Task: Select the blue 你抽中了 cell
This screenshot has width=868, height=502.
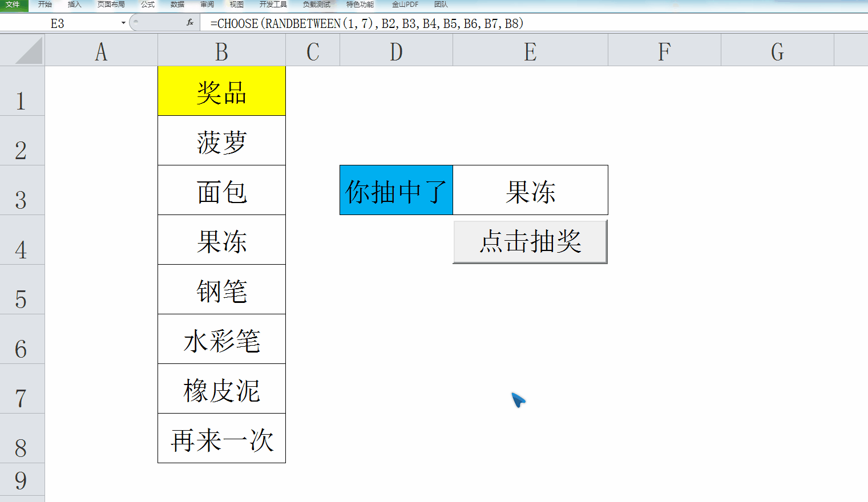Action: [396, 190]
